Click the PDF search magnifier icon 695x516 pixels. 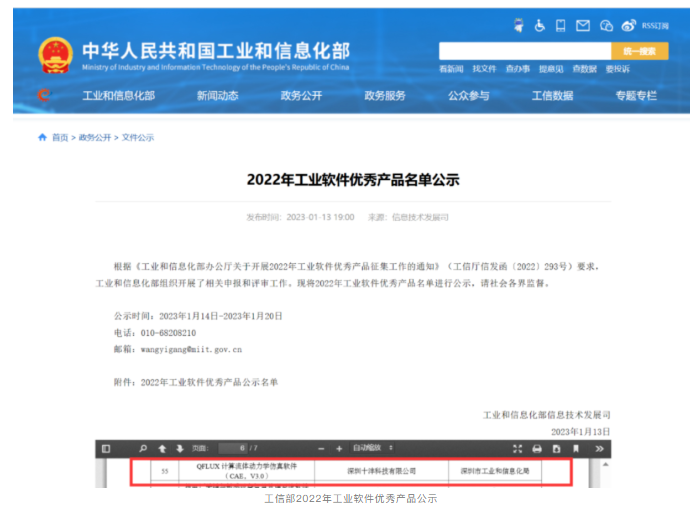tap(143, 448)
